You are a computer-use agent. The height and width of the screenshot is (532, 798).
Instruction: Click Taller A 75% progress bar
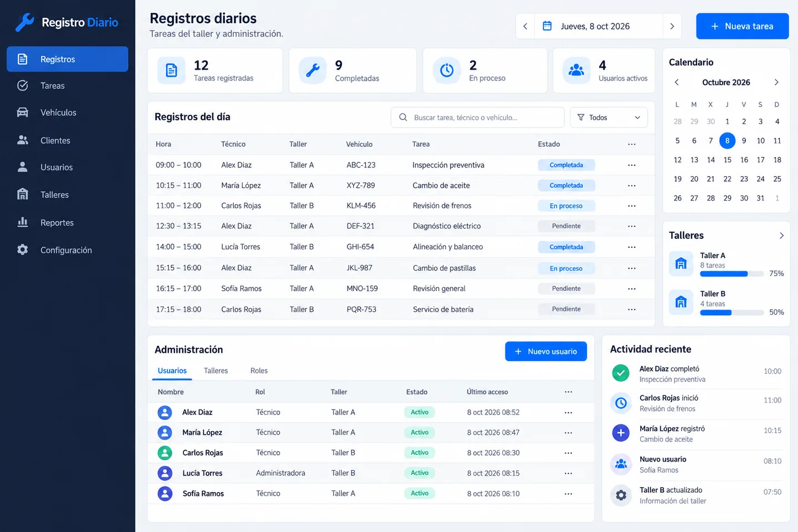732,274
